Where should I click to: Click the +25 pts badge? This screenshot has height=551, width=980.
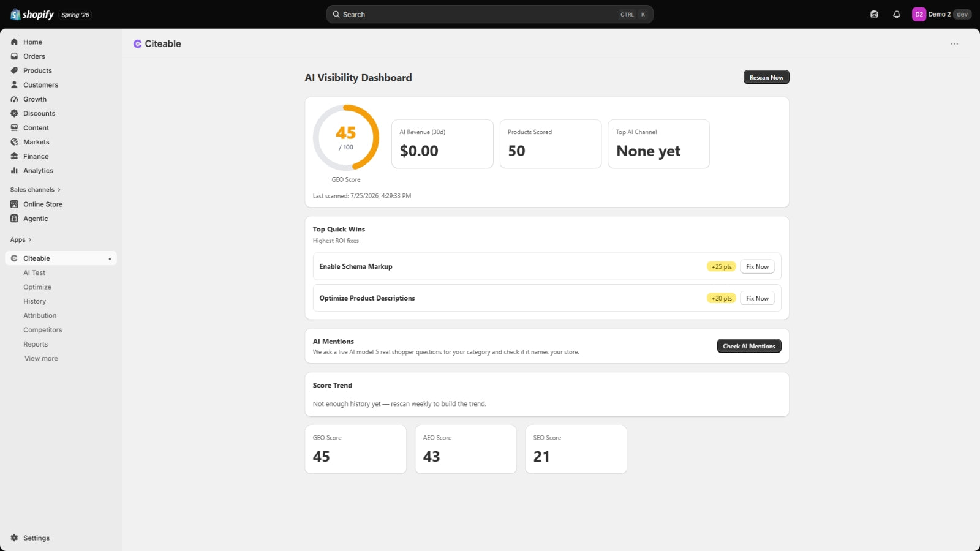[x=722, y=266]
